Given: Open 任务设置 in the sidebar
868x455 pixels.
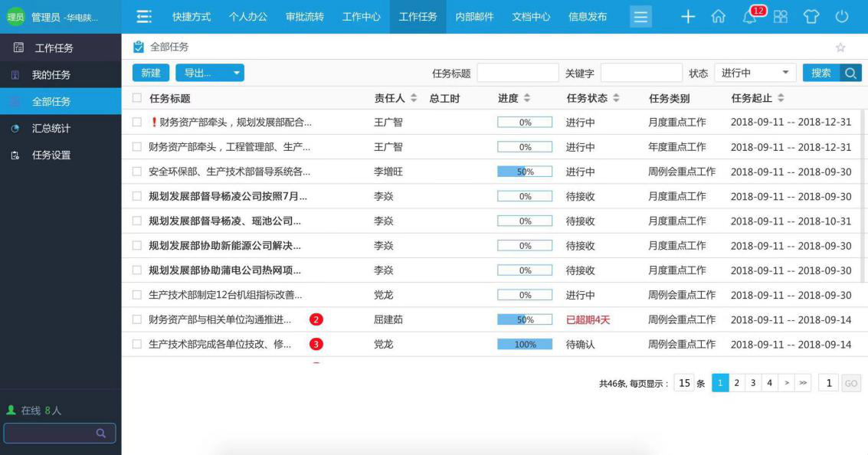Looking at the screenshot, I should (52, 154).
